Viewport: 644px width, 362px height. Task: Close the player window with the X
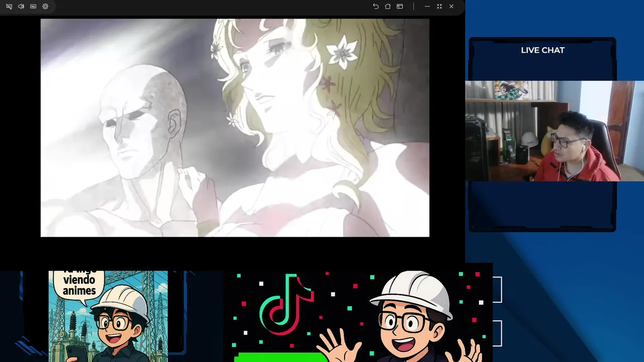coord(451,7)
